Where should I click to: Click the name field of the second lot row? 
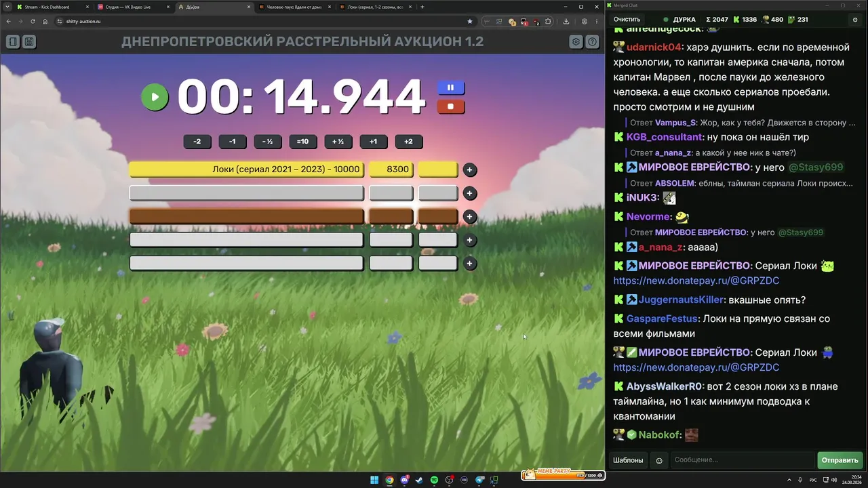tap(247, 193)
